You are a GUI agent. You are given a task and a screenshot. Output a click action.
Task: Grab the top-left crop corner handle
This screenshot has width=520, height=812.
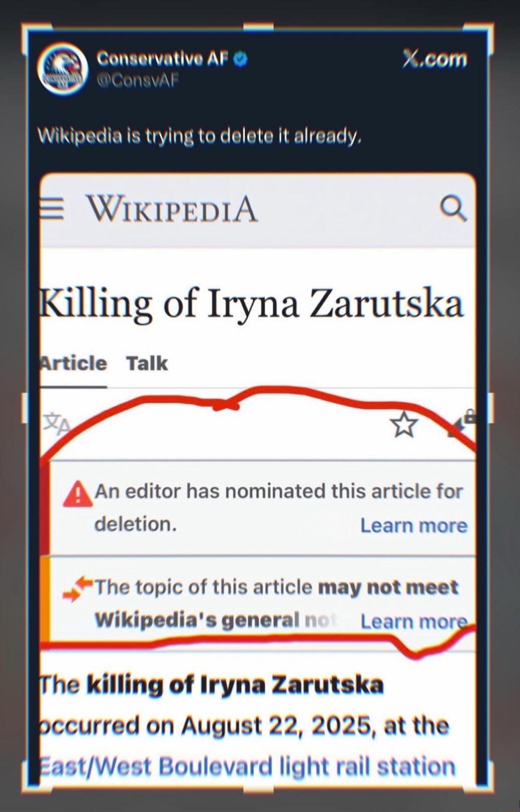pos(35,36)
